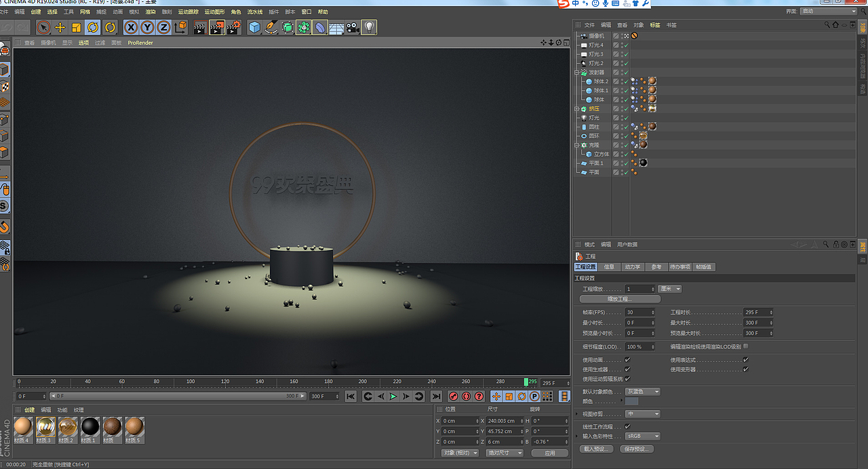Open project scale units dropdown
Viewport: 868px width, 469px height.
click(x=670, y=289)
